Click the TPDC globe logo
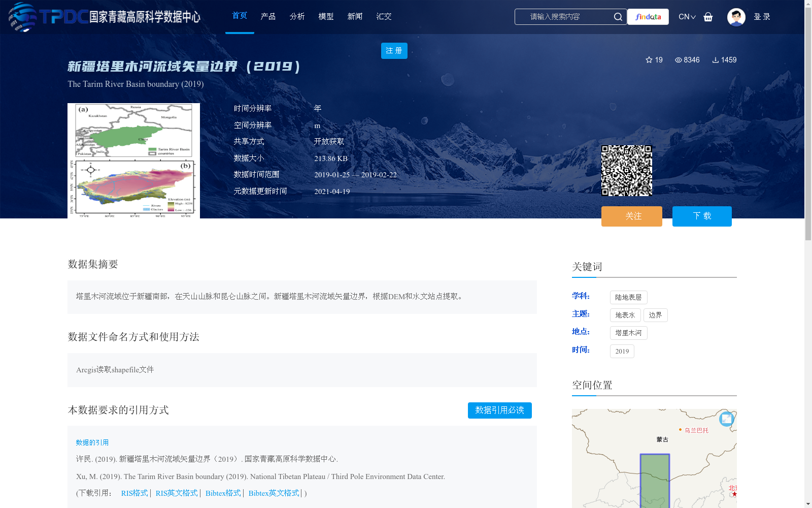 [x=23, y=17]
